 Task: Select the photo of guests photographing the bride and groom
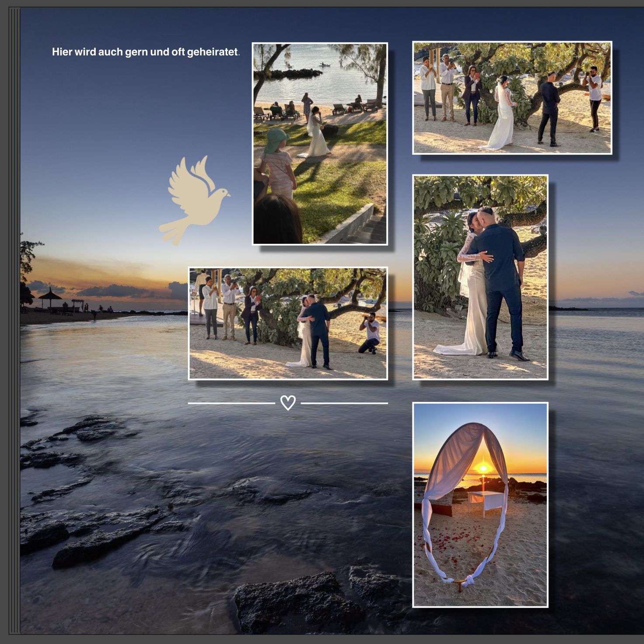click(512, 98)
